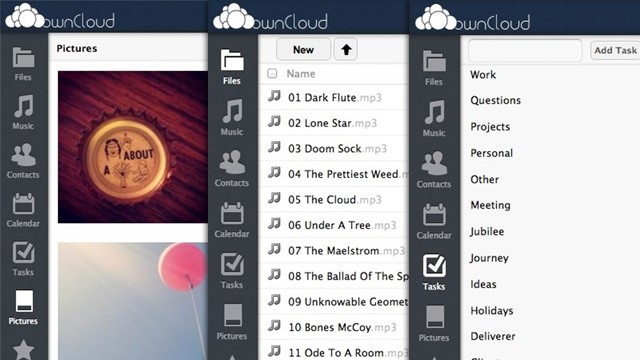This screenshot has width=640, height=360.
Task: Select the Deliverer task category
Action: click(493, 336)
